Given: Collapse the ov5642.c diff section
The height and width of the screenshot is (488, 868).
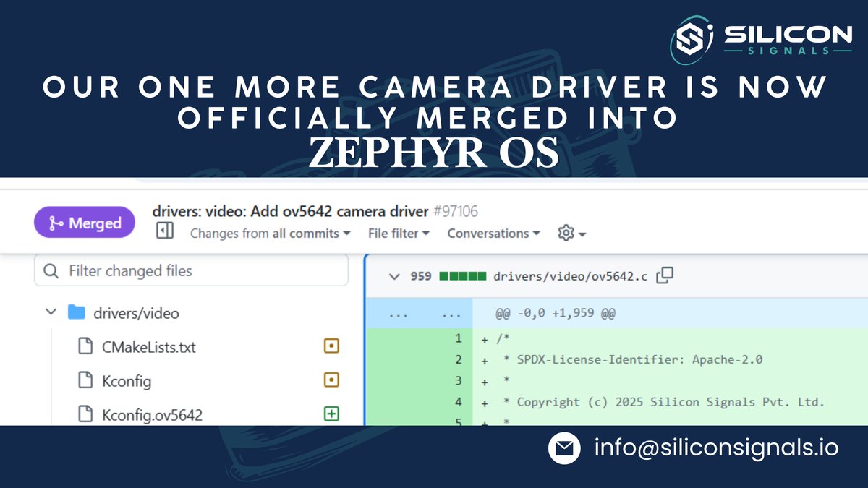Looking at the screenshot, I should point(395,275).
